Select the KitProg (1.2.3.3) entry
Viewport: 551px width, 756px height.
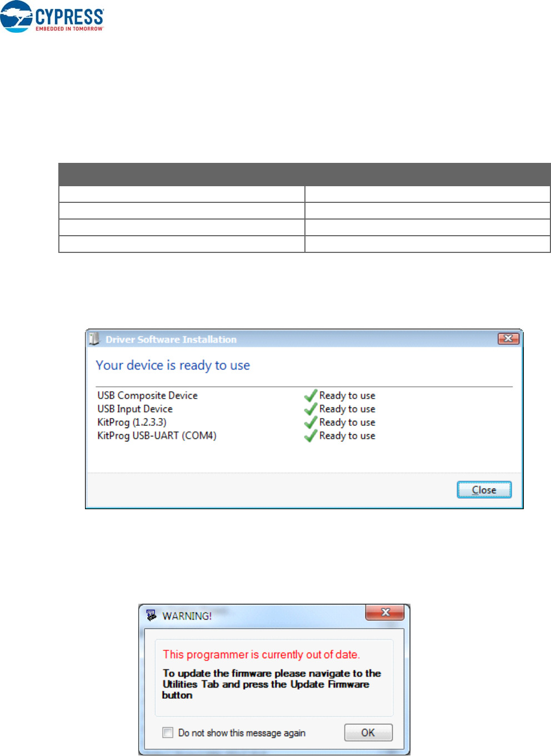coord(132,422)
